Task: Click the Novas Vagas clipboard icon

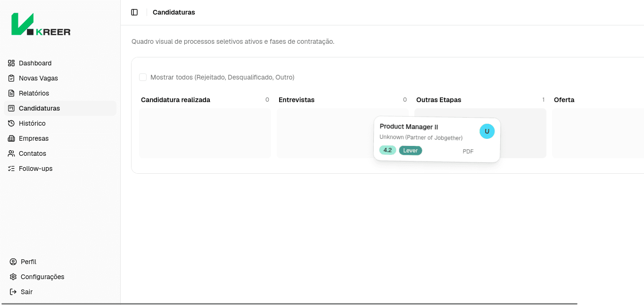Action: click(x=11, y=78)
